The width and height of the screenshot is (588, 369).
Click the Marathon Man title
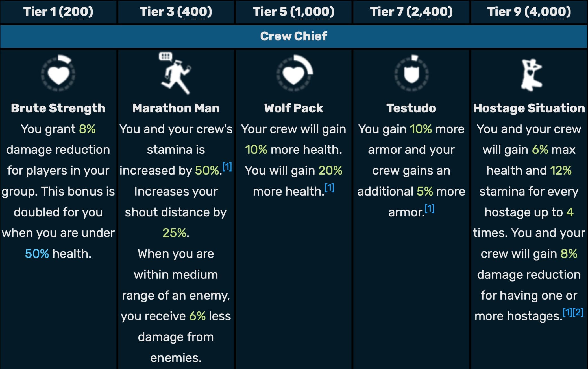tap(176, 108)
